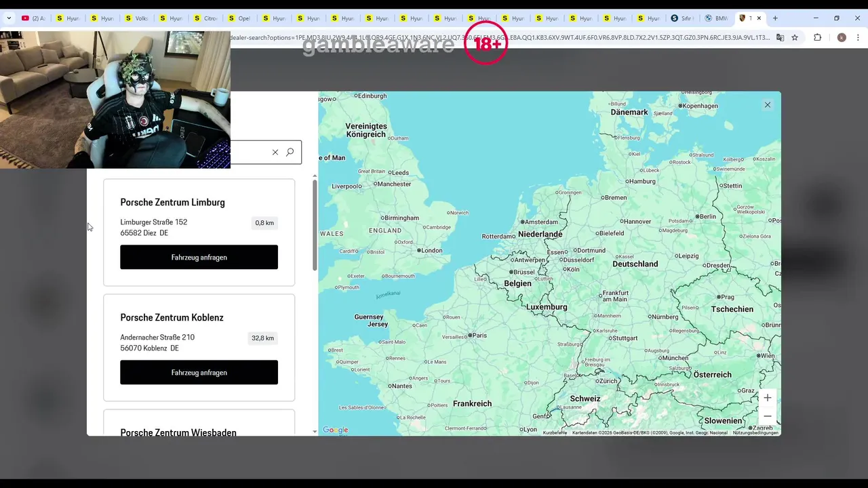The height and width of the screenshot is (488, 868).
Task: Click the Niederlande label on the map
Action: pos(540,234)
